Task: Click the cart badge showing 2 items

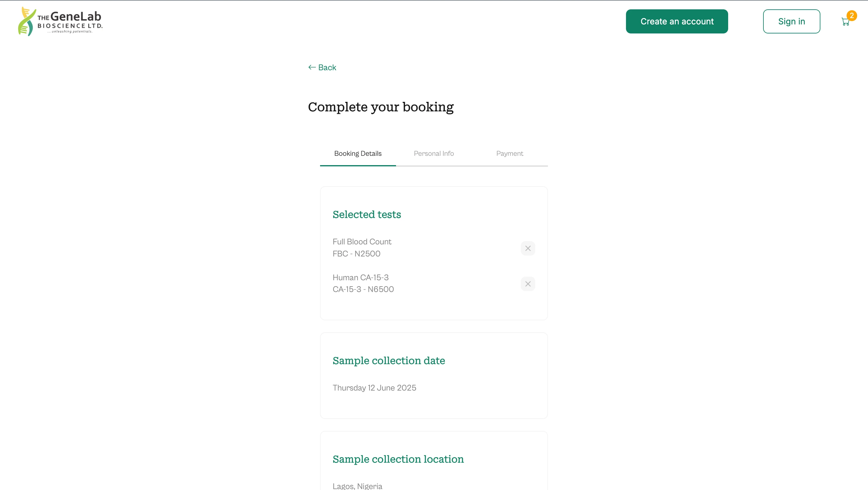Action: [x=852, y=15]
